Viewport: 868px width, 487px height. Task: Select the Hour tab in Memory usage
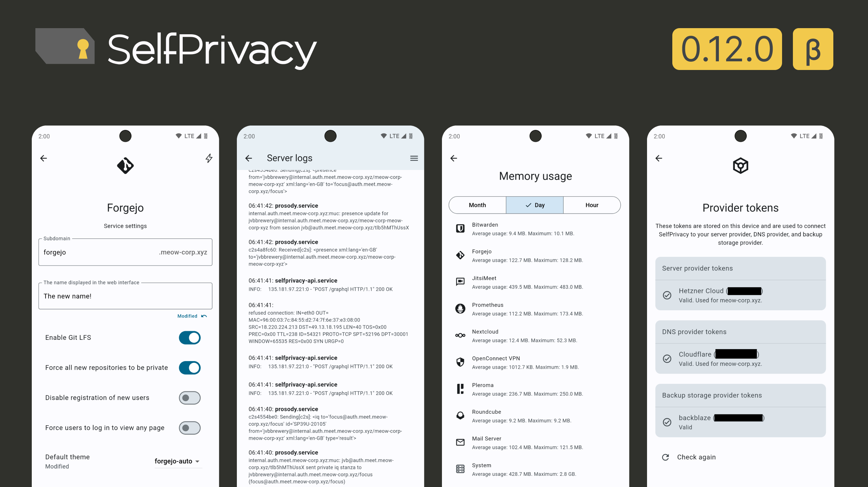click(x=592, y=205)
